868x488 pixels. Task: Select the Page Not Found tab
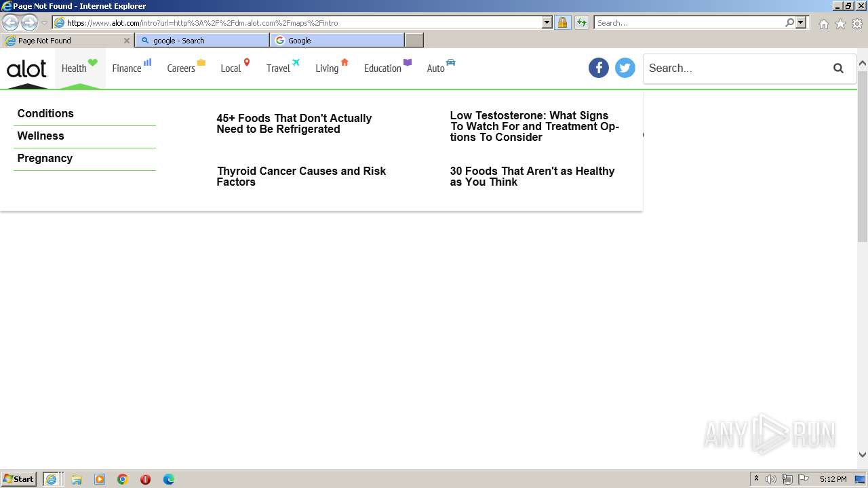pos(68,41)
